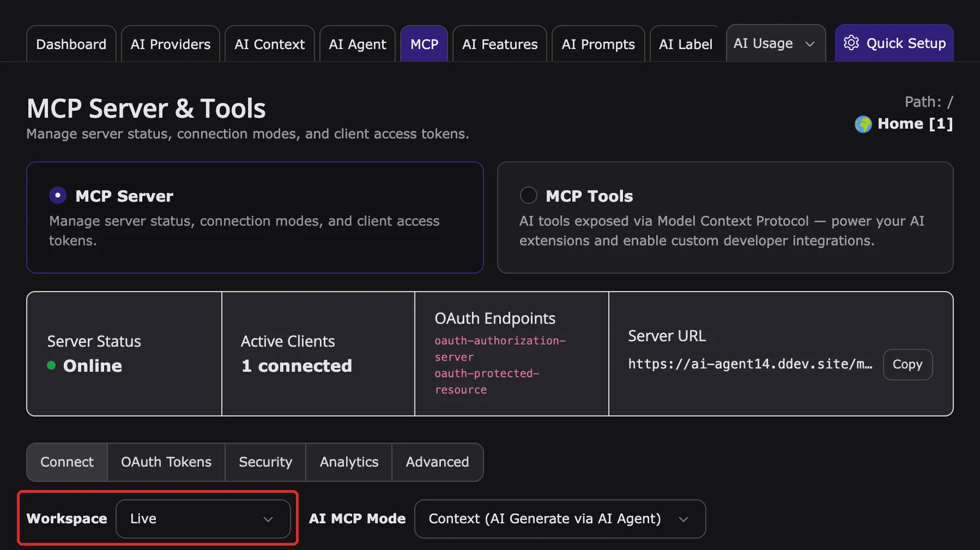980x550 pixels.
Task: Click the MCP Server & Tools heading
Action: [x=146, y=108]
